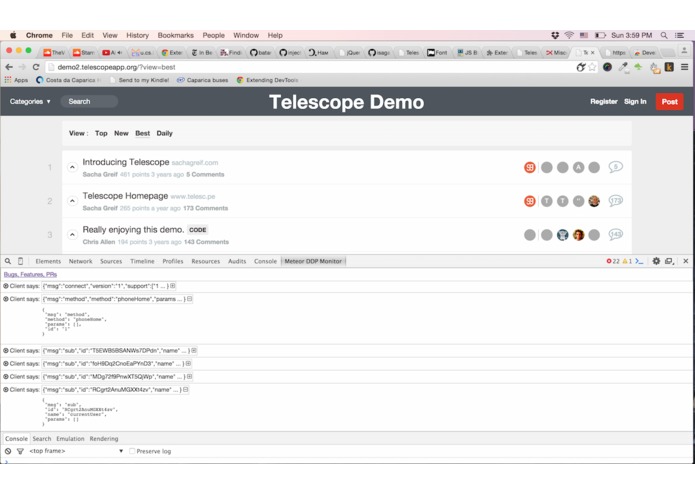Open the 143 comments bubble icon
The image size is (695, 494).
[616, 235]
